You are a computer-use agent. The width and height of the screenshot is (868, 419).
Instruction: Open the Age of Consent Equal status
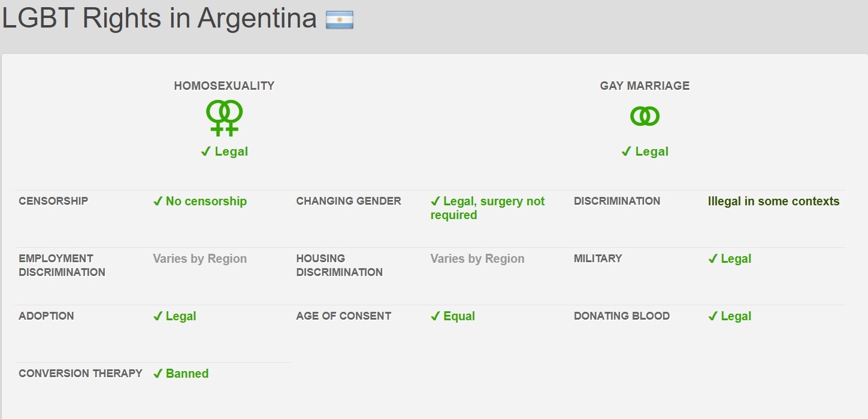[x=453, y=316]
